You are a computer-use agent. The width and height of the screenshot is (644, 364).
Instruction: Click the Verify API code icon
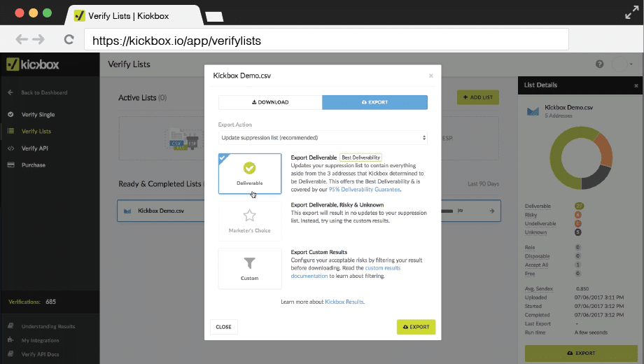(10, 148)
